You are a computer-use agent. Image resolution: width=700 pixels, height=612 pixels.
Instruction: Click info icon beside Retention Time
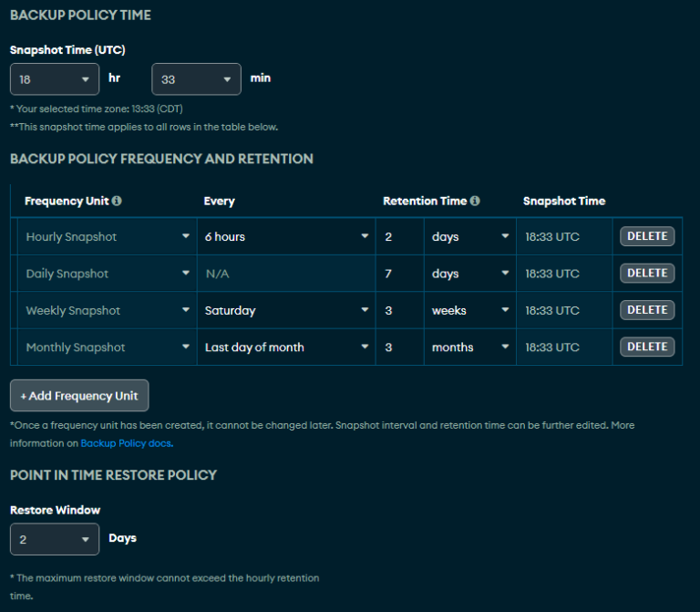(x=475, y=202)
